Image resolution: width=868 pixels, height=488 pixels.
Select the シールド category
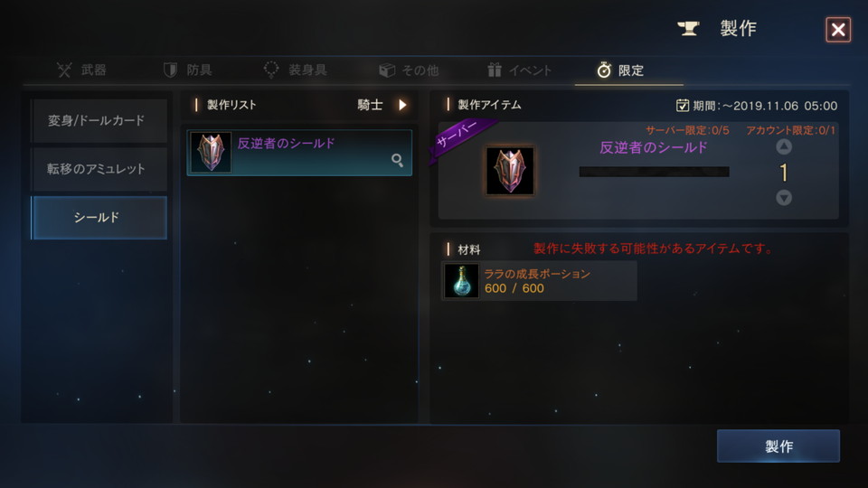(99, 218)
